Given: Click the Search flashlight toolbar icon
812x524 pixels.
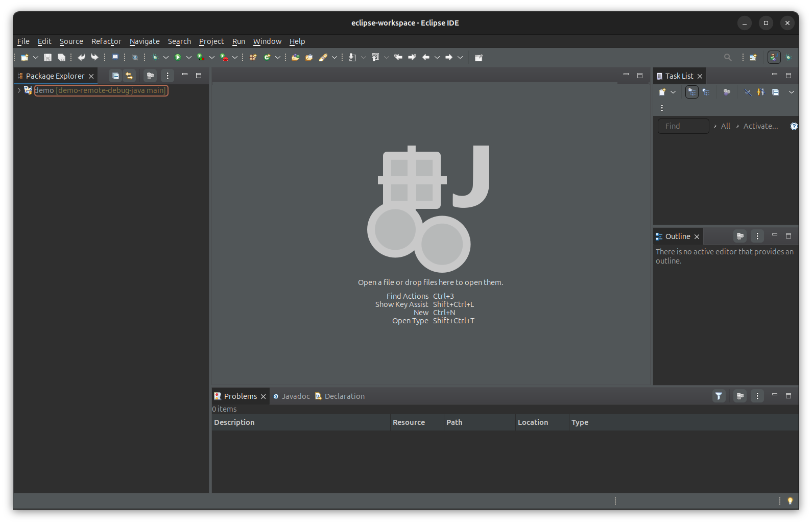Looking at the screenshot, I should pos(323,57).
